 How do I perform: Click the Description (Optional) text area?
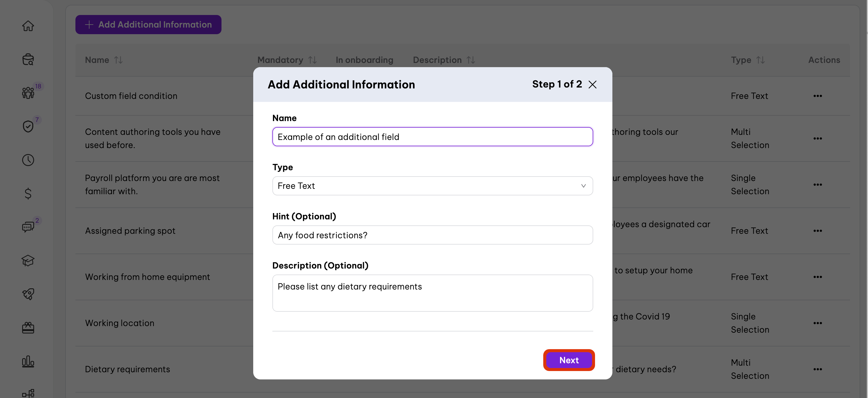click(x=432, y=293)
